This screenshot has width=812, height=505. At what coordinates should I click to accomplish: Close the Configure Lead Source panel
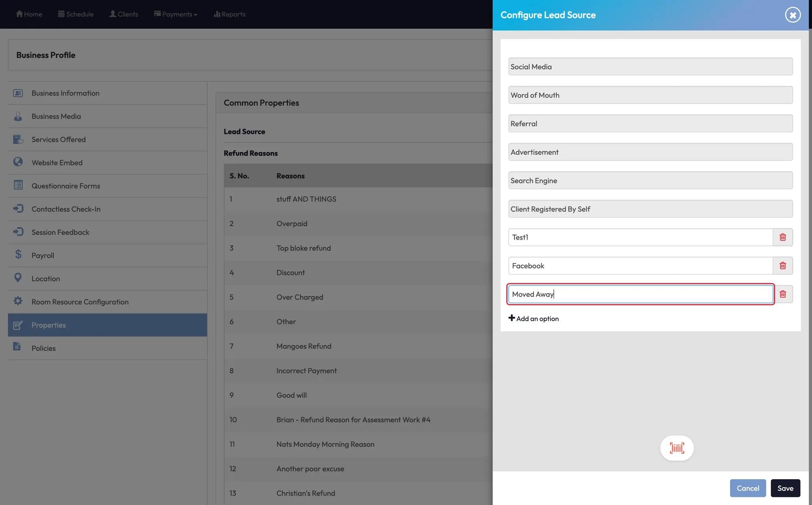(x=793, y=15)
